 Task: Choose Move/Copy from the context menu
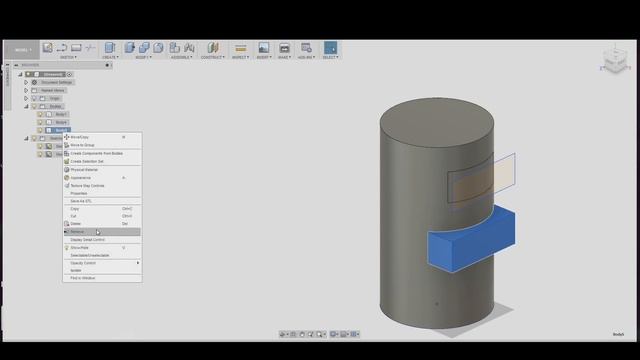102,137
